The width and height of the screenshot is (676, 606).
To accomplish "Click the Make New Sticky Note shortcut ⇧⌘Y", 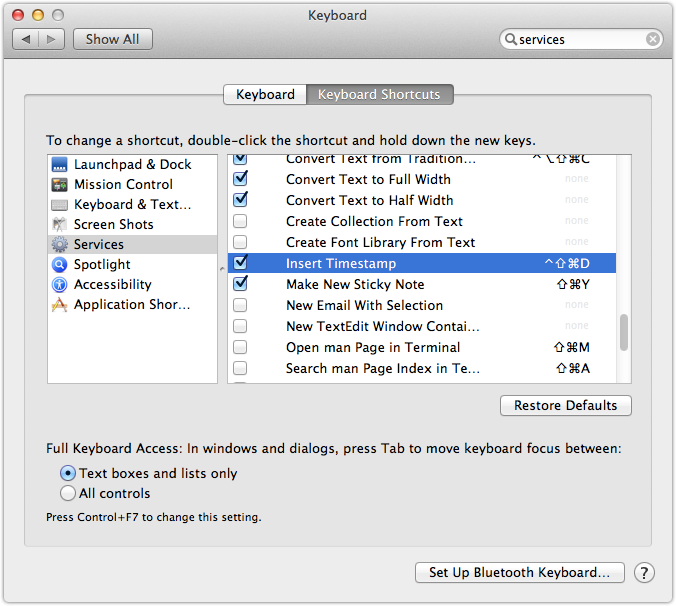I will point(573,284).
